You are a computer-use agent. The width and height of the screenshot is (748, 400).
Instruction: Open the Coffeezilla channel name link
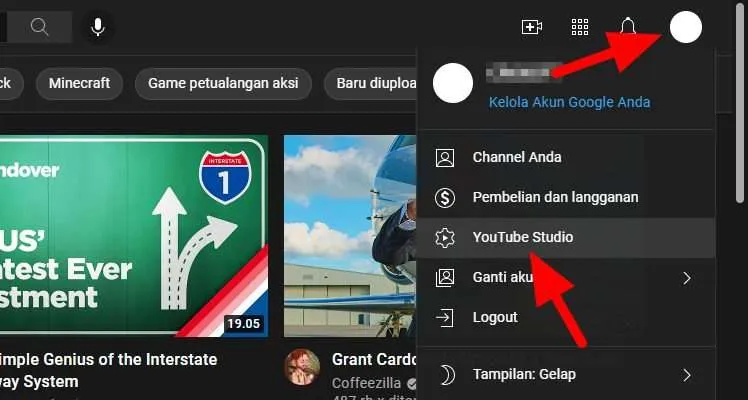pos(366,383)
